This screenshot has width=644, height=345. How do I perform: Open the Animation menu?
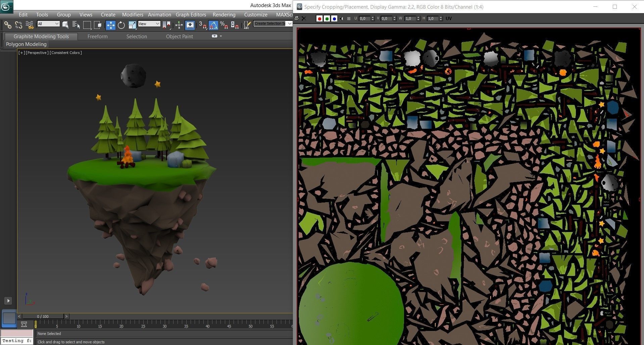click(159, 14)
